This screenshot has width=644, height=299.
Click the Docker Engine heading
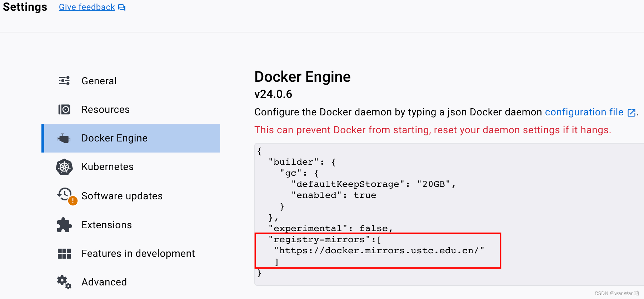pyautogui.click(x=303, y=77)
